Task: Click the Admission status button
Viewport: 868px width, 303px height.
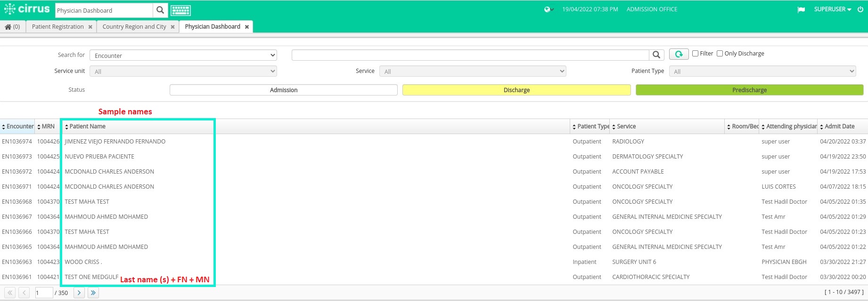Action: (x=284, y=90)
